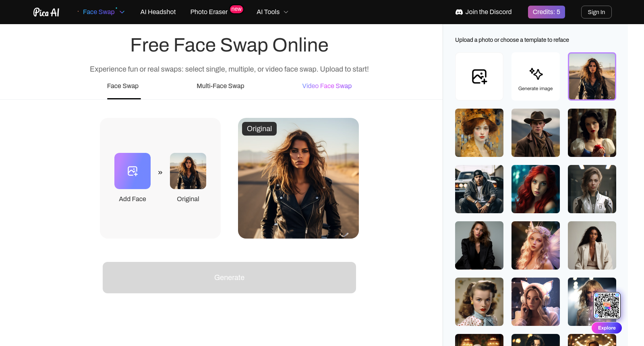Select the woman in black blazer template
The height and width of the screenshot is (346, 644).
(x=479, y=245)
